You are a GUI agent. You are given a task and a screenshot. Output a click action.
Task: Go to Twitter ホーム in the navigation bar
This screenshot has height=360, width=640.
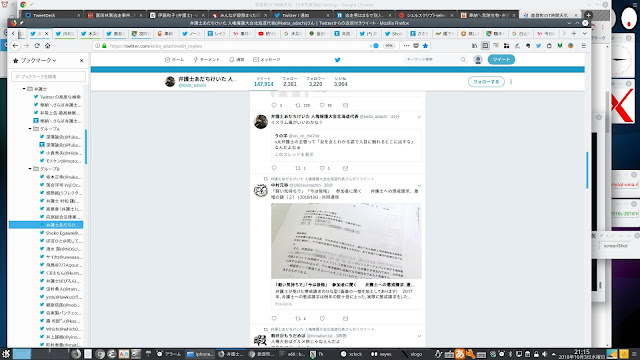tap(174, 60)
